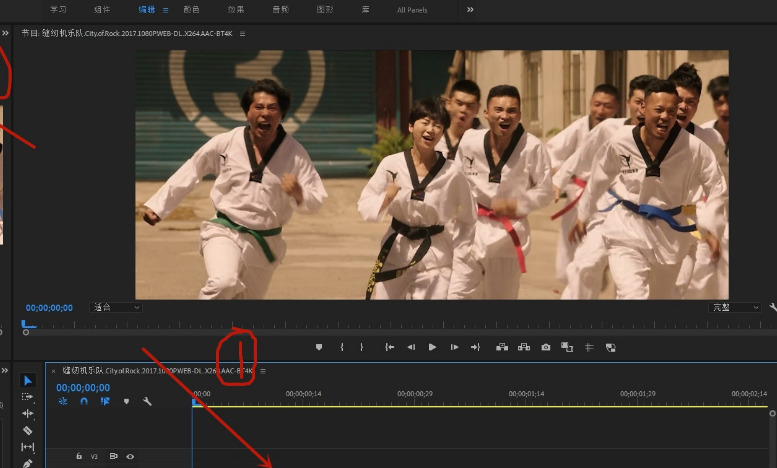The height and width of the screenshot is (468, 777).
Task: Open Program Monitor panel menu
Action: click(242, 34)
